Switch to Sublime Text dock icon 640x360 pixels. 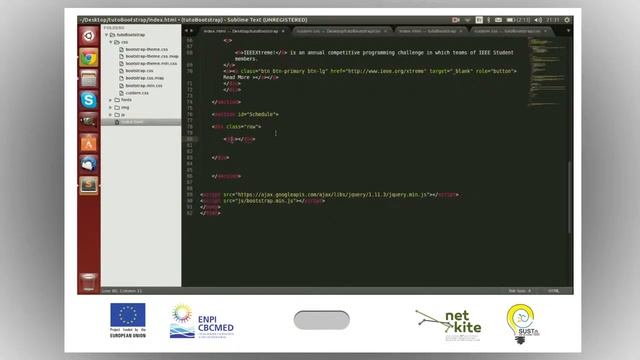coord(89,185)
